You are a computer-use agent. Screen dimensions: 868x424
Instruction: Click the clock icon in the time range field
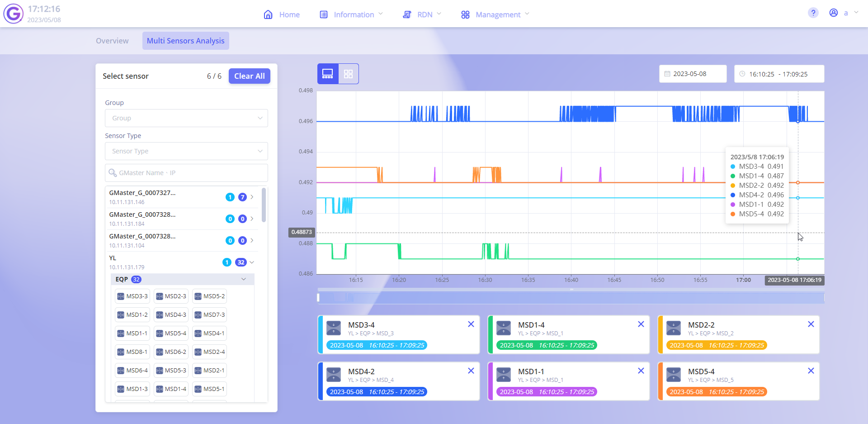coord(742,74)
